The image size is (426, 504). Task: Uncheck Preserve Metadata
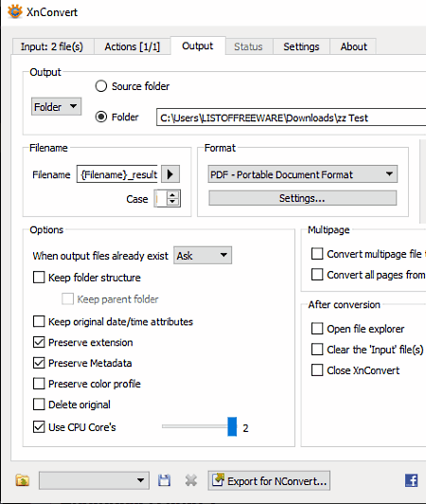click(39, 363)
